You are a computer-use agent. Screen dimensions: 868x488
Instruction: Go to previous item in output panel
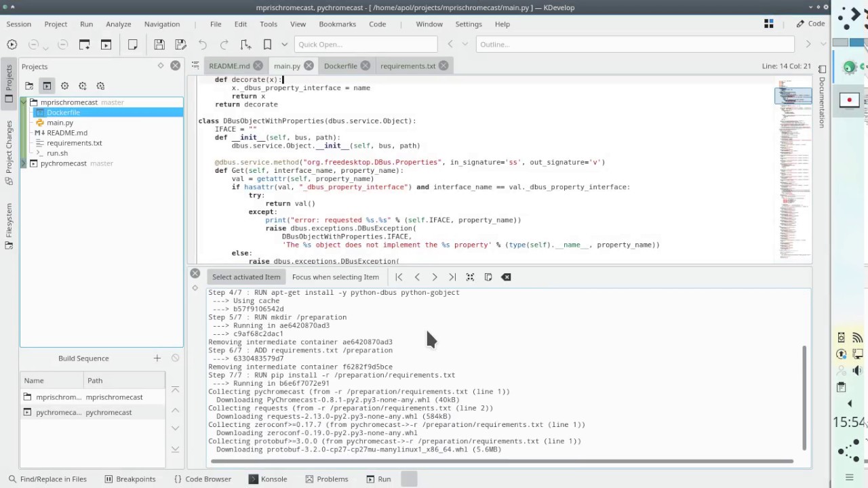417,277
